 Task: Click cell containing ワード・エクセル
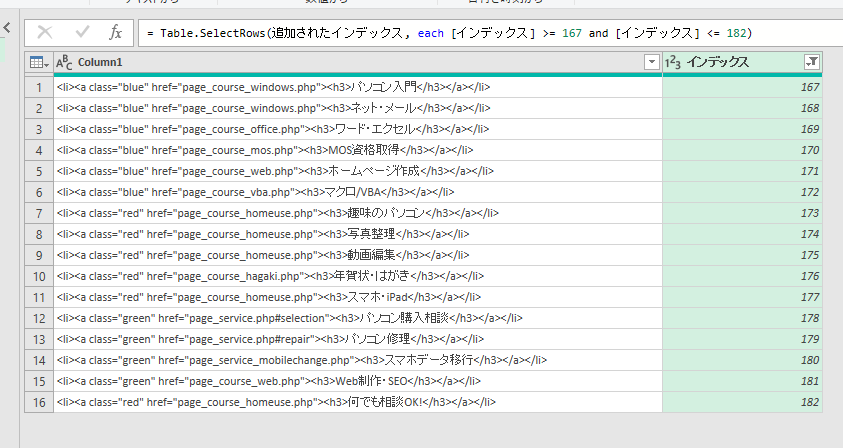(x=358, y=129)
